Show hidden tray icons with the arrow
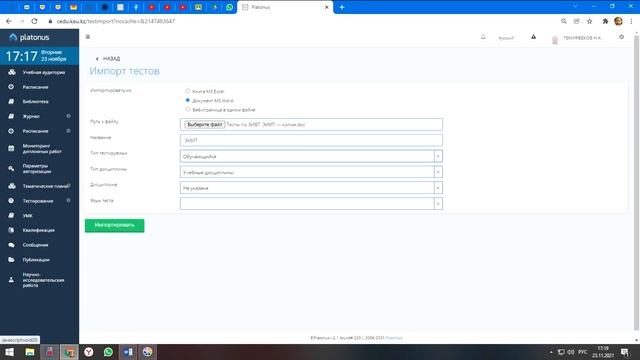640x360 pixels. (x=551, y=352)
